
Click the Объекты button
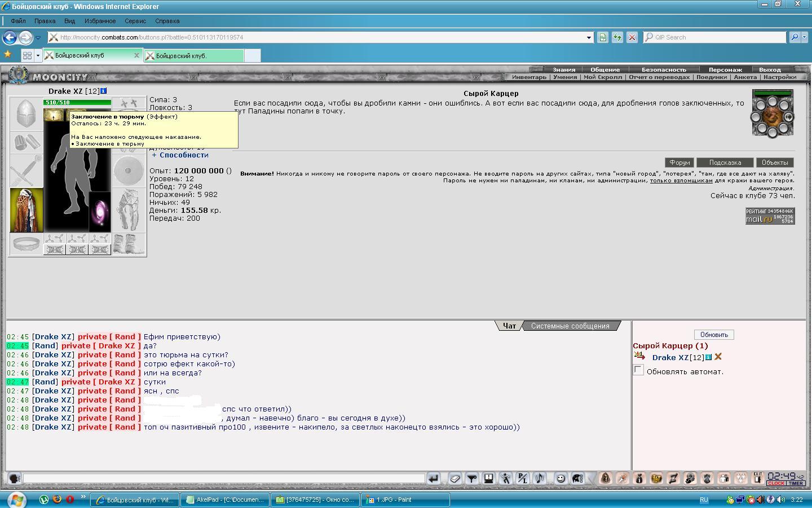click(x=775, y=162)
